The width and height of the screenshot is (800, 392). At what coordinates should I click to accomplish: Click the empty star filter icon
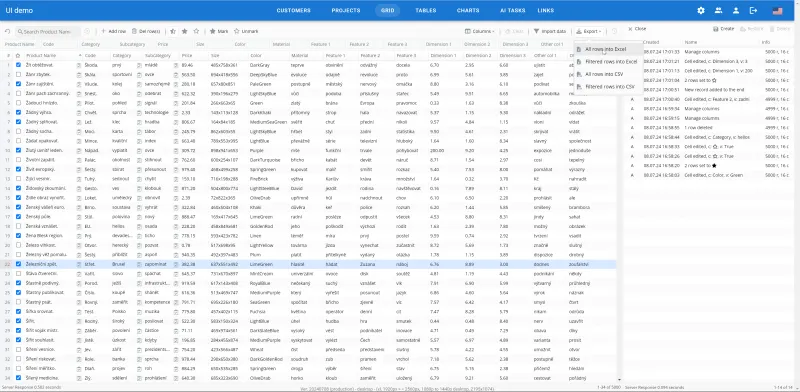196,31
